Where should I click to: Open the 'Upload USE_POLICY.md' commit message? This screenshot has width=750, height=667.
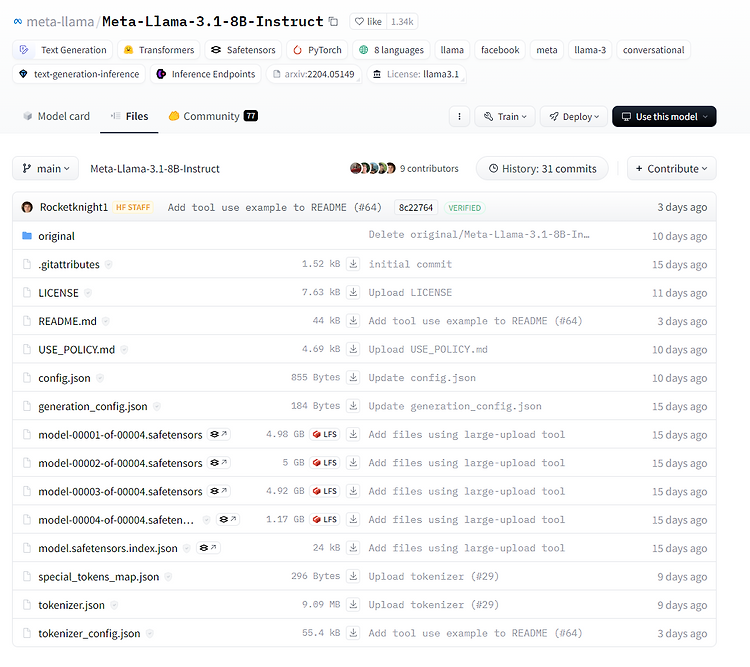[428, 349]
